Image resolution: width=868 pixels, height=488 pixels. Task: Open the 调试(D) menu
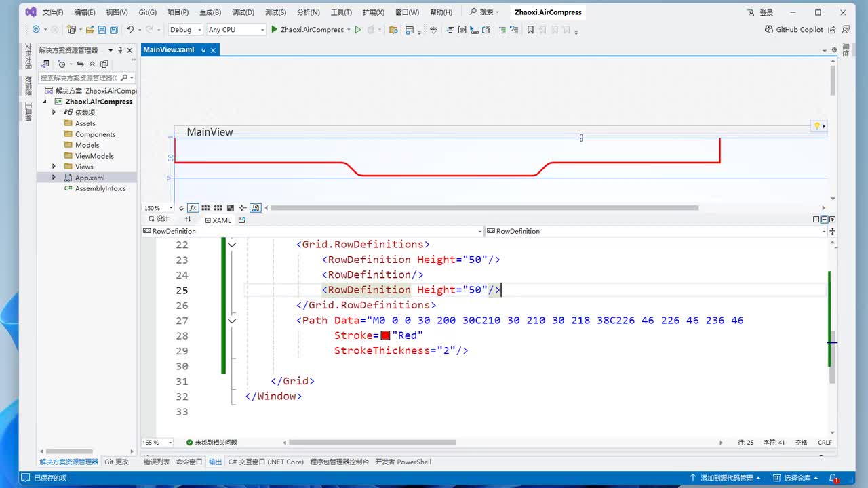[x=243, y=12]
